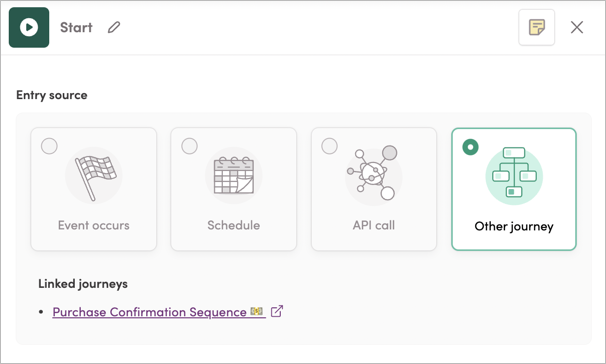Toggle the Other journey radio button
The height and width of the screenshot is (364, 606).
coord(470,147)
